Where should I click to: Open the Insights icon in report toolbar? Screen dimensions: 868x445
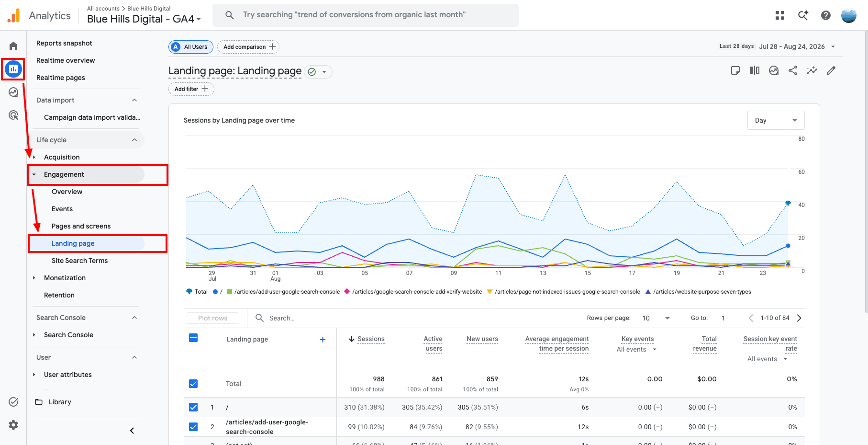pos(774,70)
